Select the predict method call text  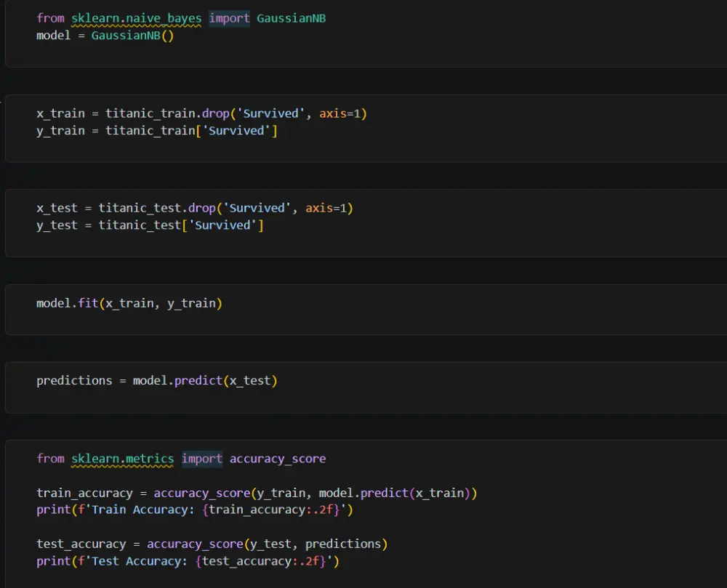pos(198,380)
